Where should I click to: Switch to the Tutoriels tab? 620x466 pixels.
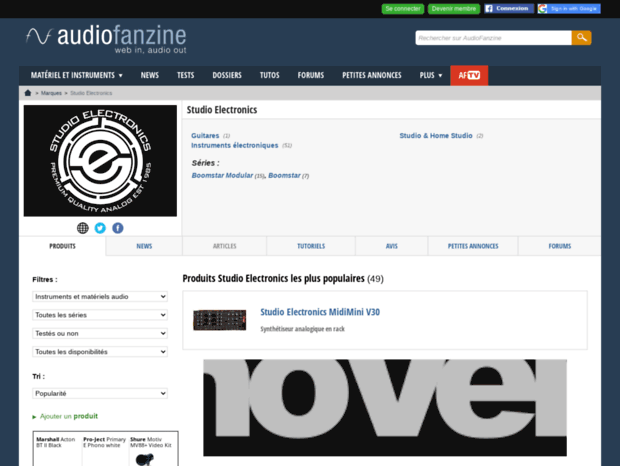click(311, 246)
